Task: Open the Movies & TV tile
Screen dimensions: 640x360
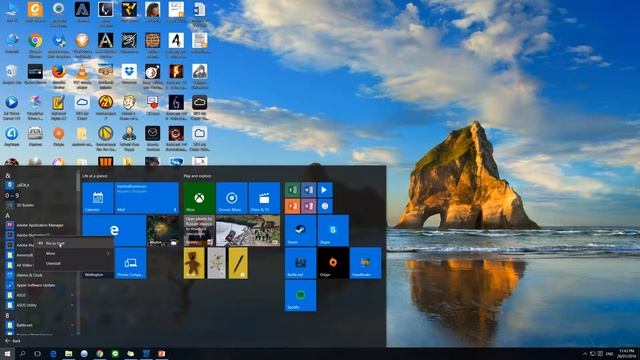Action: (264, 198)
